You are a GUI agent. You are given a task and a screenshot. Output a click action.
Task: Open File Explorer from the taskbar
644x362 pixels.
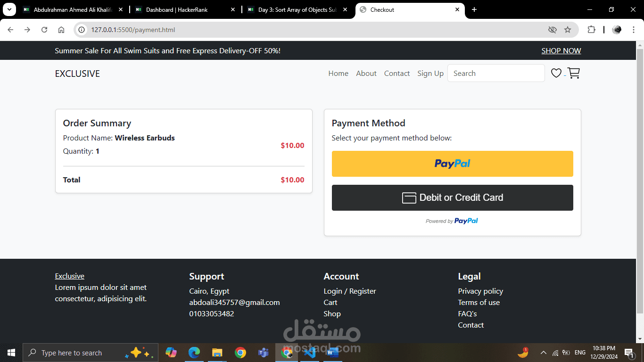[217, 353]
